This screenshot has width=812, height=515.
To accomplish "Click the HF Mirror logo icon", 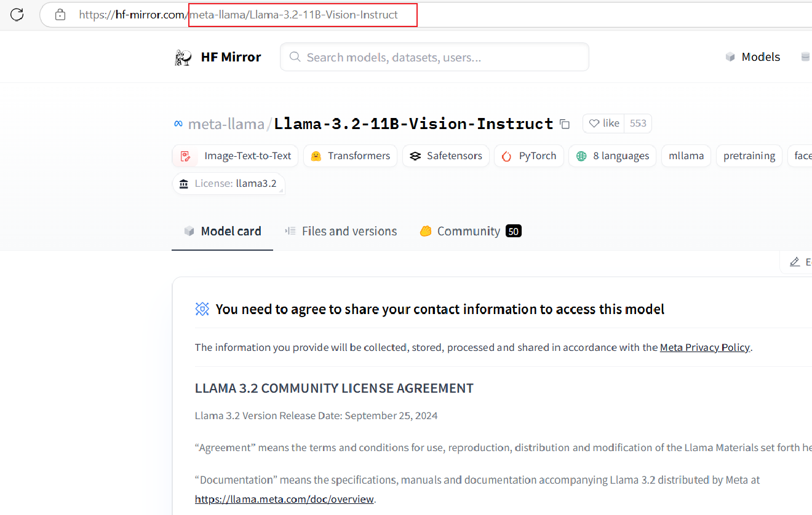I will click(x=183, y=57).
